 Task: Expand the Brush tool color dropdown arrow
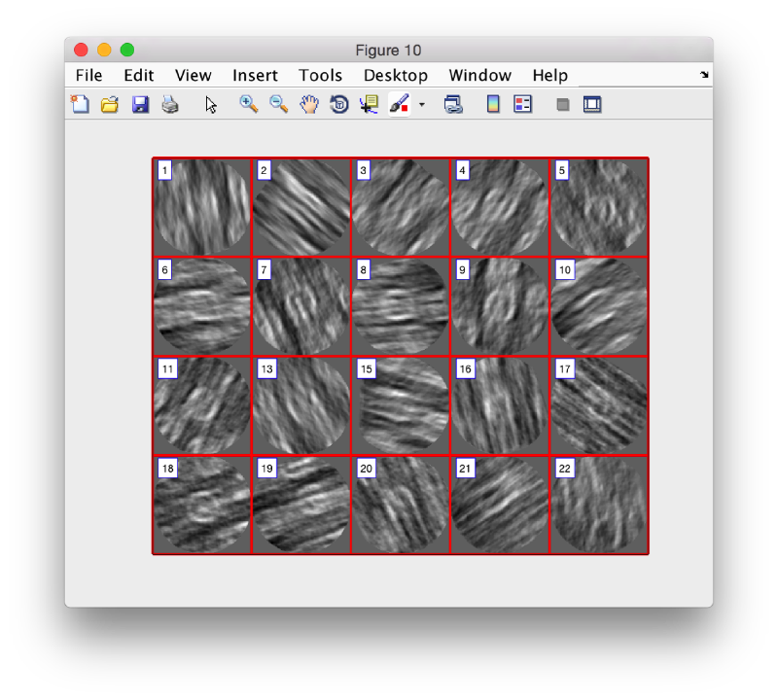[x=422, y=105]
